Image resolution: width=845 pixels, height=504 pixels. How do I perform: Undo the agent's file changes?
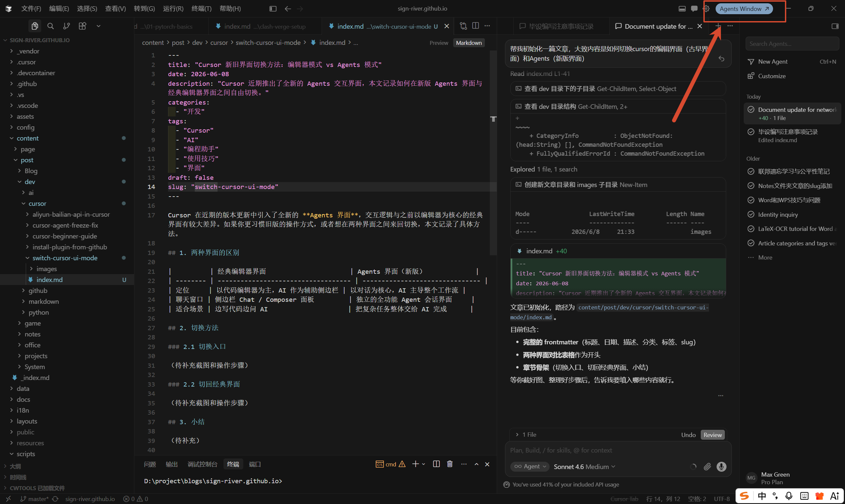point(688,435)
